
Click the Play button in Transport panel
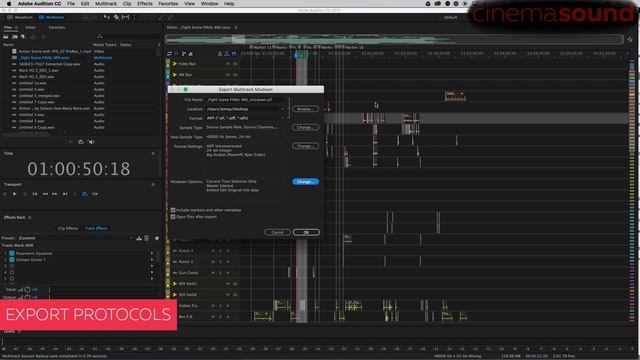pyautogui.click(x=14, y=194)
